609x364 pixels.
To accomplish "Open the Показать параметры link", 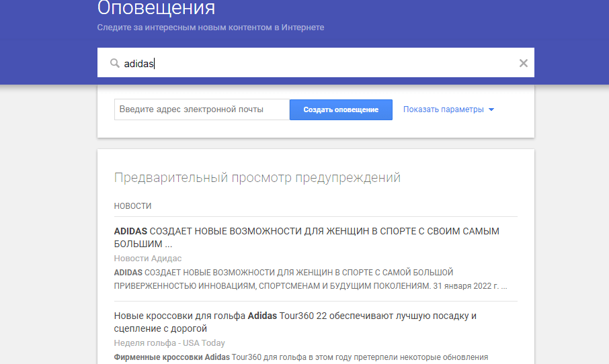I will coord(443,109).
